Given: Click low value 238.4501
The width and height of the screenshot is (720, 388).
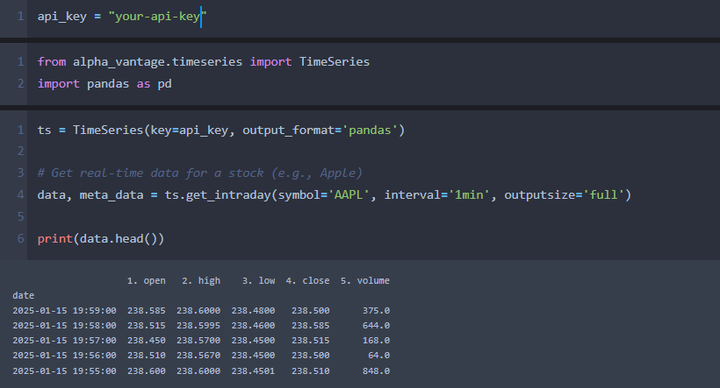Looking at the screenshot, I should [253, 371].
